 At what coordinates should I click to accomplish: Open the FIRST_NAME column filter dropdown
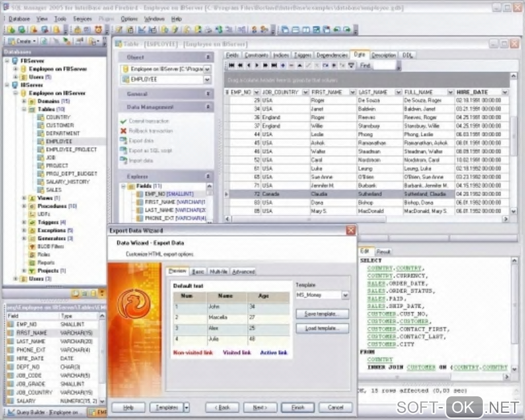[x=352, y=92]
